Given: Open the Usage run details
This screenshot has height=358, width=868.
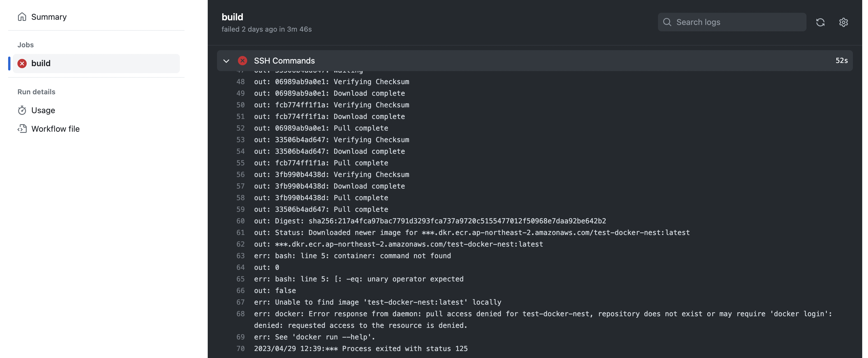Looking at the screenshot, I should click(x=43, y=110).
